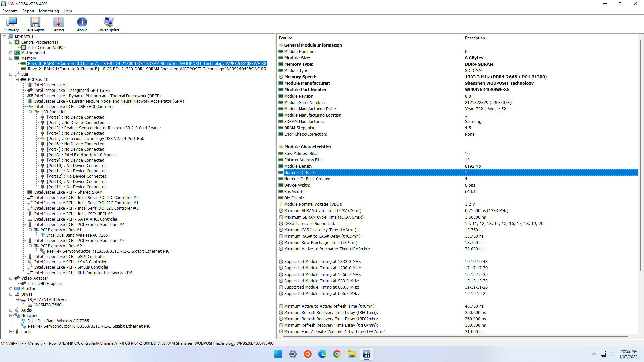Select Intel Jasper Lake Integrated GPU 16 EU

click(72, 90)
